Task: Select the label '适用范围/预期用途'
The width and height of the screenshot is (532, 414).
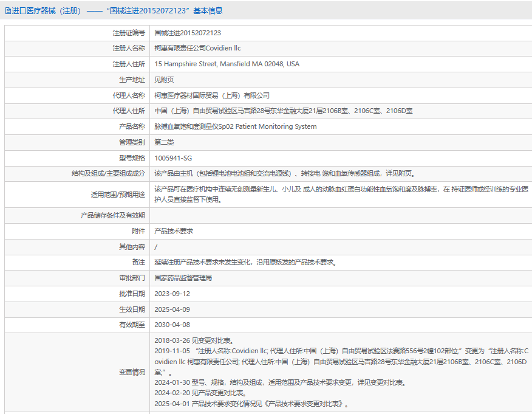Action: 118,195
